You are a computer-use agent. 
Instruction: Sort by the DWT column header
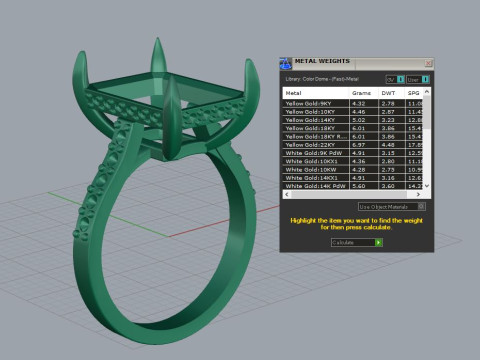click(391, 93)
